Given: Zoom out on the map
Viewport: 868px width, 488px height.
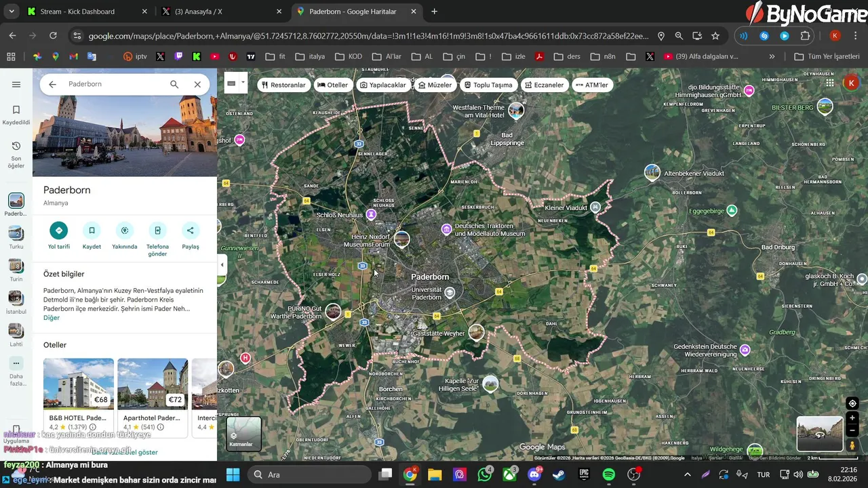Looking at the screenshot, I should [x=852, y=430].
